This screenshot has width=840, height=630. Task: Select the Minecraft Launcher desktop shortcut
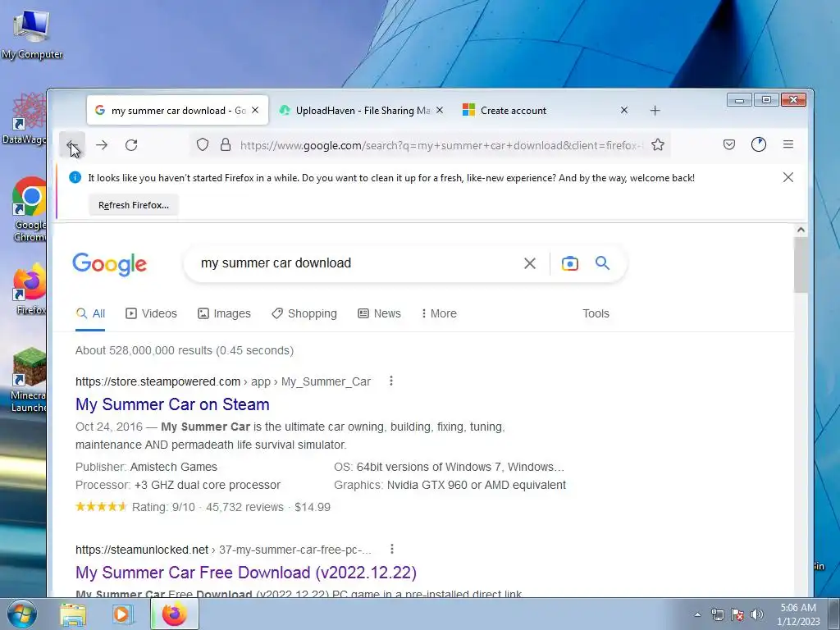[x=28, y=380]
